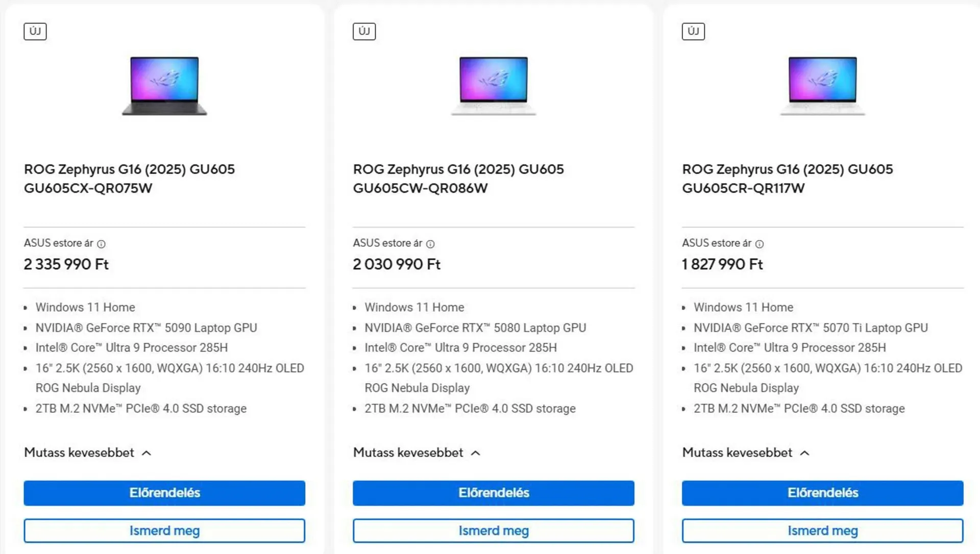Click the ÚJ badge on GU605CX card
This screenshot has width=980, height=554.
pos(35,31)
